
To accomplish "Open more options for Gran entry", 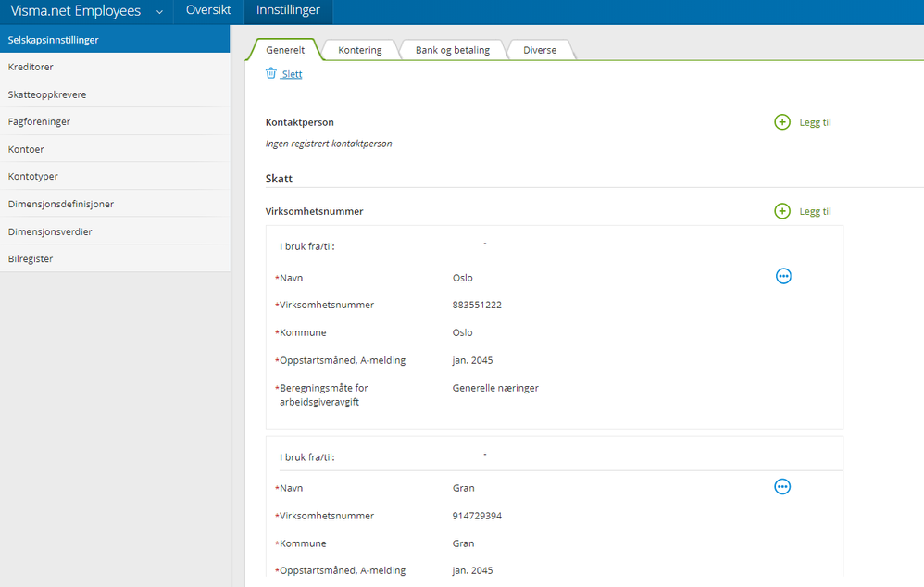I will point(782,487).
